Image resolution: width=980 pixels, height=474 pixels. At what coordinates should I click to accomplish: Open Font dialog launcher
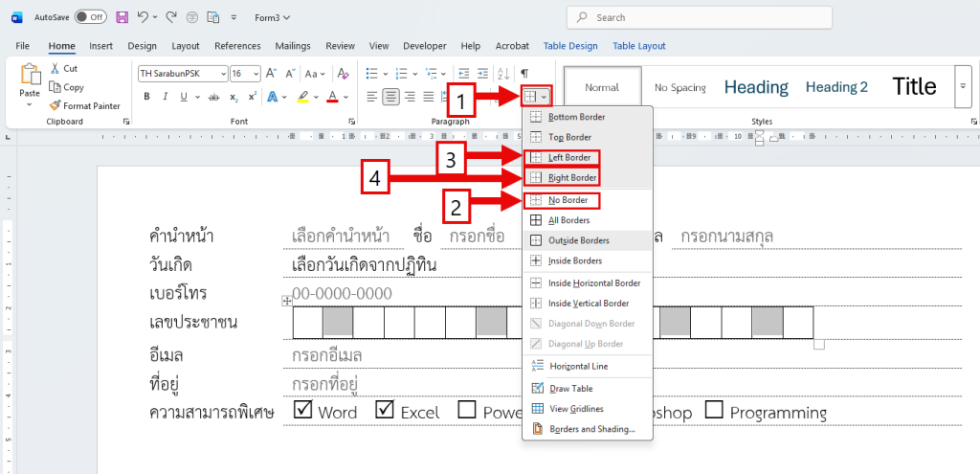point(351,122)
